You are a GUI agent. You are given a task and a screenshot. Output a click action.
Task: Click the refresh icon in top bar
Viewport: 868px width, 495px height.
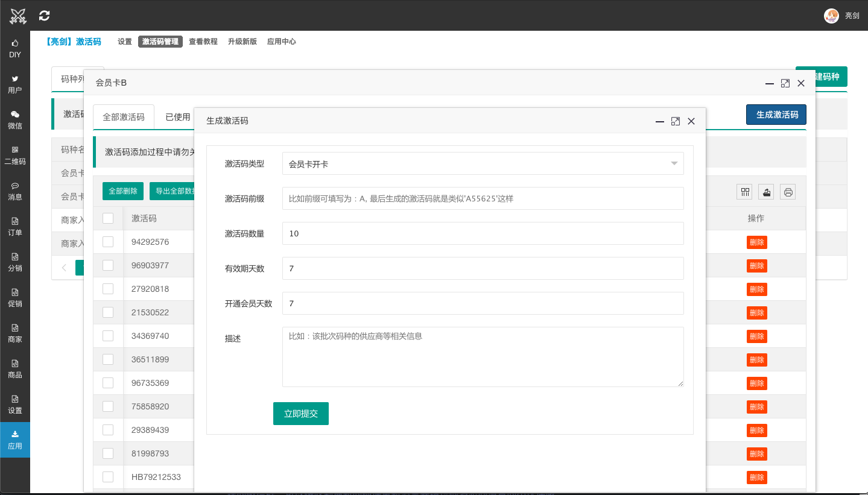click(x=44, y=16)
